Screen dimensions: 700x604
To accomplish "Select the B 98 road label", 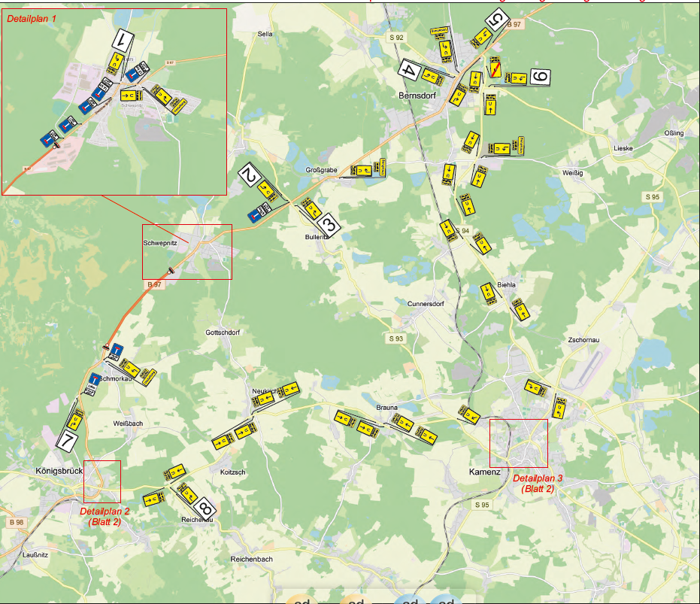I will pos(17,522).
